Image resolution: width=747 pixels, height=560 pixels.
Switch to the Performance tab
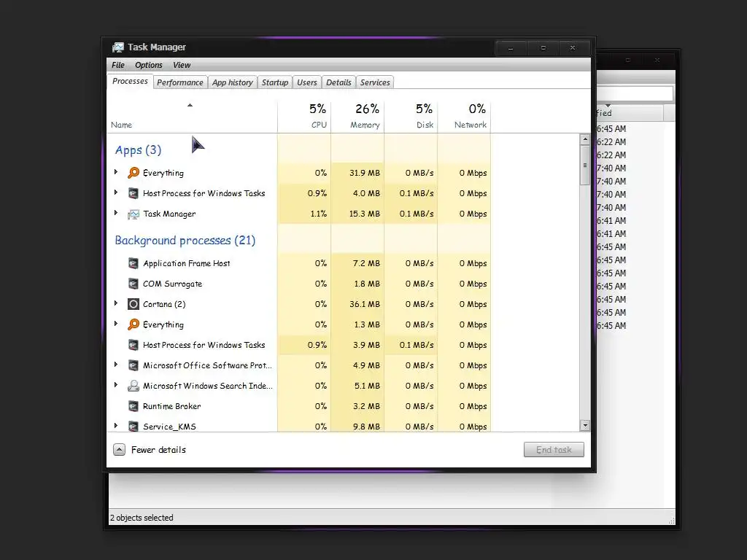[180, 82]
